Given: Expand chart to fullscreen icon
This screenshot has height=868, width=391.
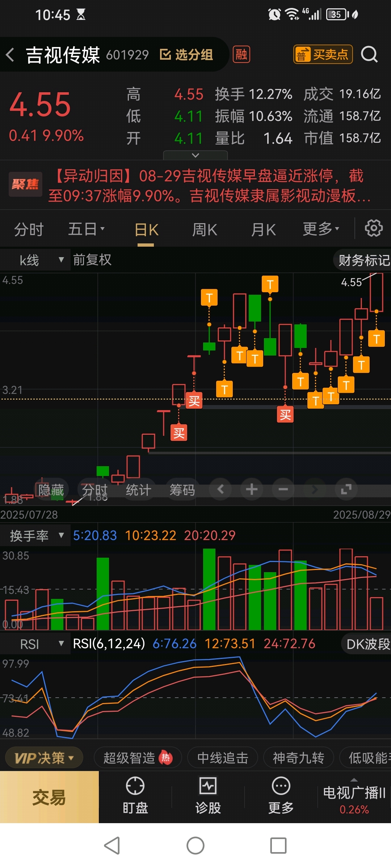Looking at the screenshot, I should pyautogui.click(x=346, y=489).
